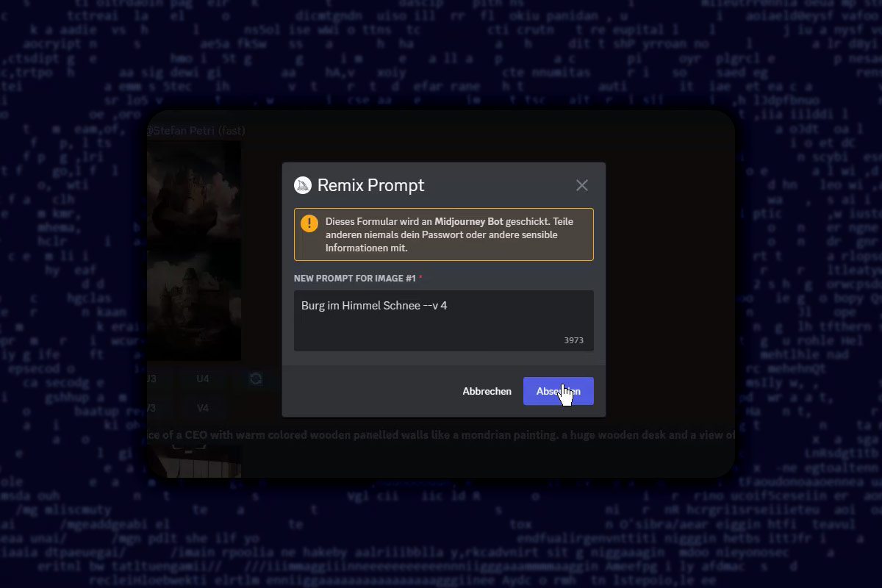Close the Remix Prompt dialog
Viewport: 882px width, 588px height.
coord(582,185)
